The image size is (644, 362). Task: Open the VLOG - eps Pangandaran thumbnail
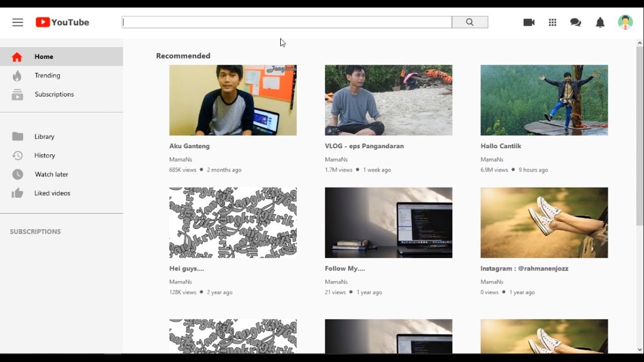click(388, 100)
